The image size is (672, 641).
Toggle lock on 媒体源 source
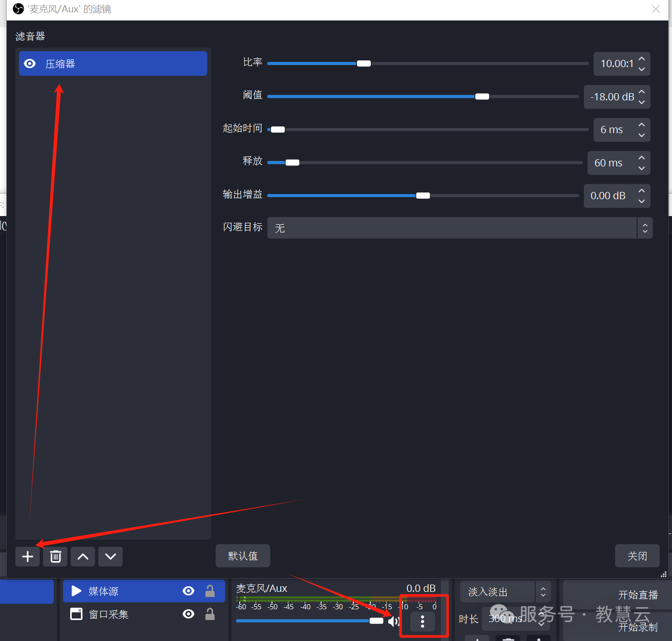[x=210, y=591]
